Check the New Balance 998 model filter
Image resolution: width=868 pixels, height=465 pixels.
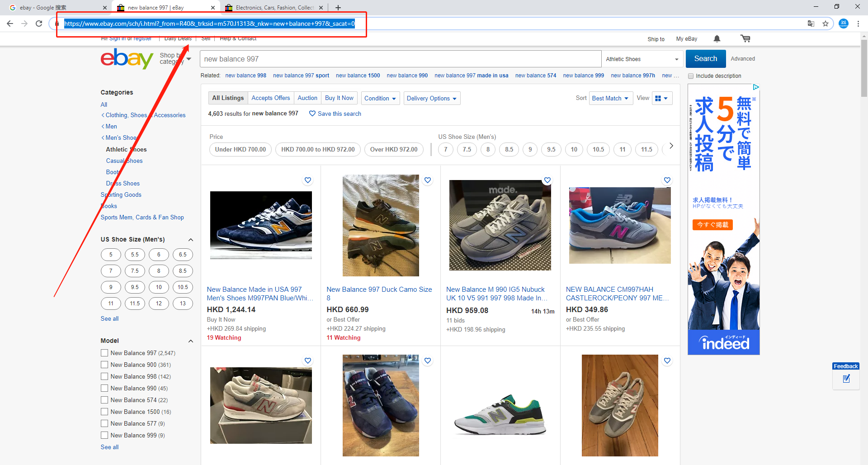104,376
